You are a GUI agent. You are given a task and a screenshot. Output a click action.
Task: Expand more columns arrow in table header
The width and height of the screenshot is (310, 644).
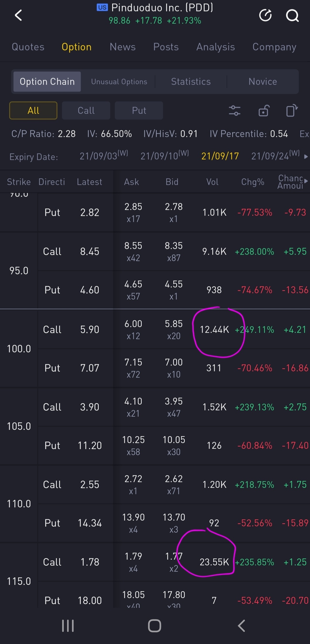[306, 181]
